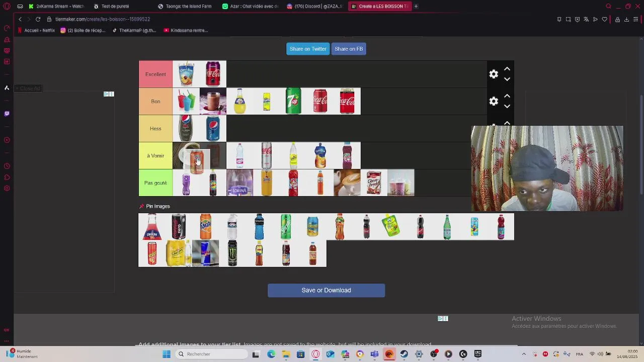
Task: Go back to previous page
Action: point(20,19)
